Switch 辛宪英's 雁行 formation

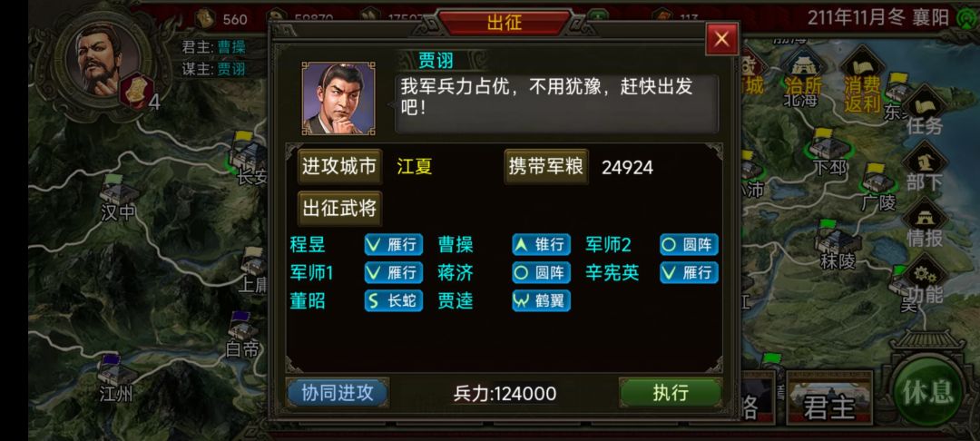(x=690, y=272)
